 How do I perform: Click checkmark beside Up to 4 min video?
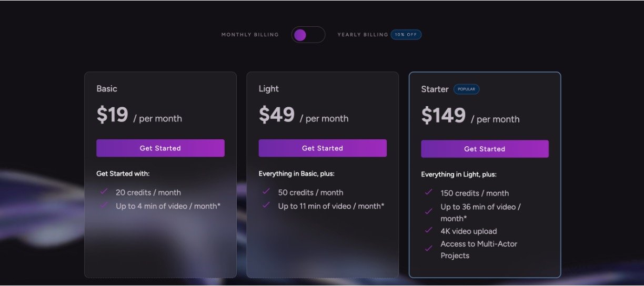pos(104,206)
